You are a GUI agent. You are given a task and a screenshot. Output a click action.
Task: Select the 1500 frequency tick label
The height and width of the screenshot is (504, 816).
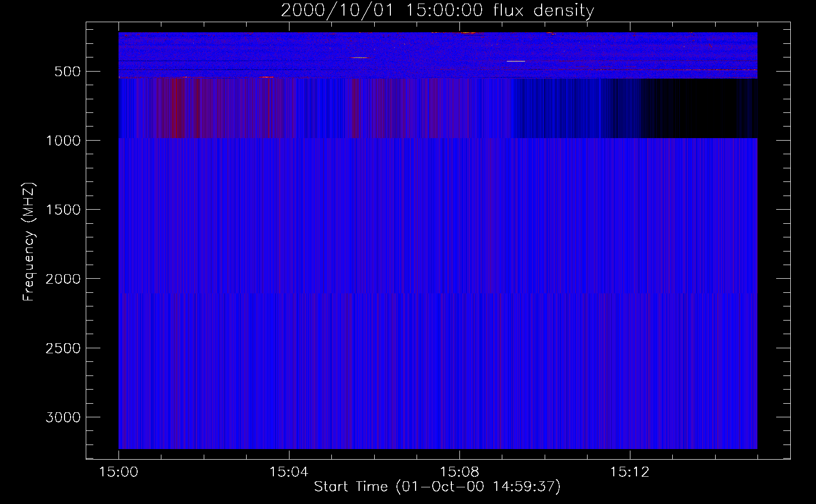pyautogui.click(x=63, y=210)
